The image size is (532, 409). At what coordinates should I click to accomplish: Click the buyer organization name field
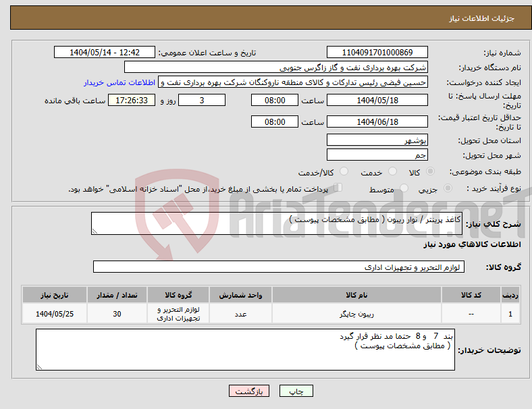[276, 67]
